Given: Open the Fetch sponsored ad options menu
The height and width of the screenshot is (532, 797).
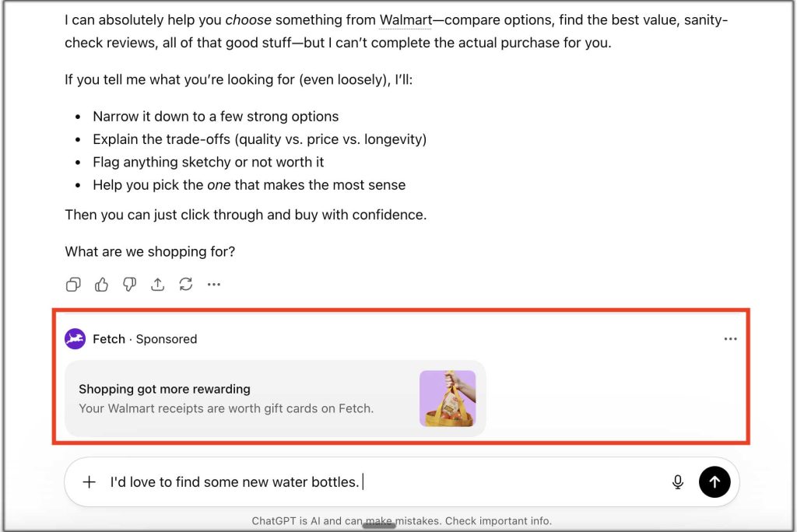Looking at the screenshot, I should (730, 339).
